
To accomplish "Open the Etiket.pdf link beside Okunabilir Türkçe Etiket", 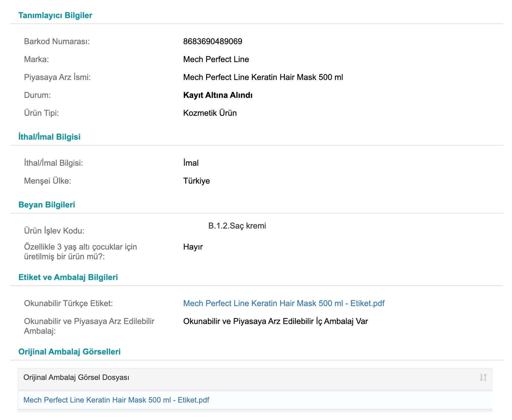I will (x=284, y=303).
